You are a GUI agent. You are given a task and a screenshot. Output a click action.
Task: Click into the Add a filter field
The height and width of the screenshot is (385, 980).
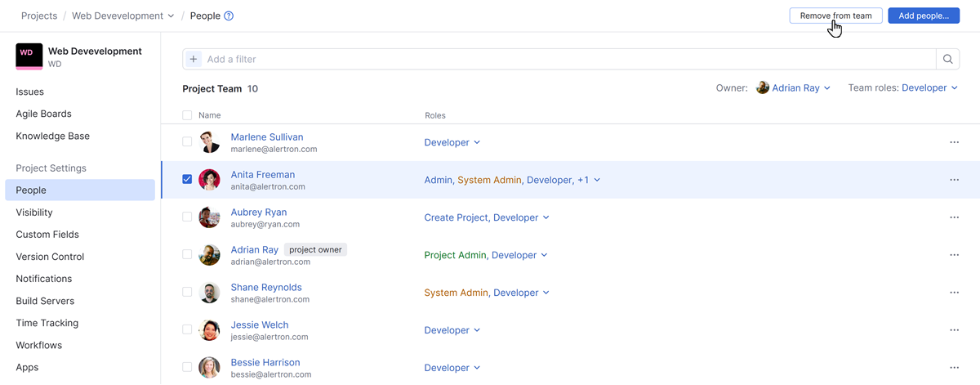[563, 59]
